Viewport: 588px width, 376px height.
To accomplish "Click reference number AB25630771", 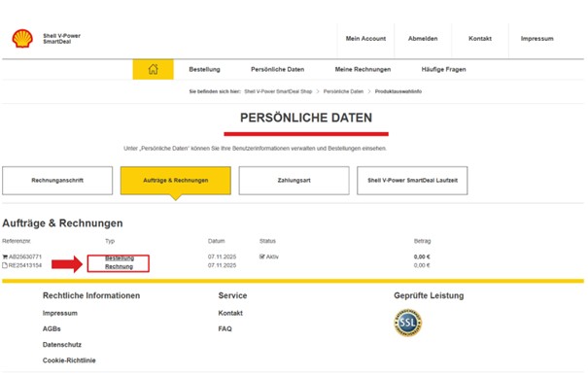I will [25, 256].
